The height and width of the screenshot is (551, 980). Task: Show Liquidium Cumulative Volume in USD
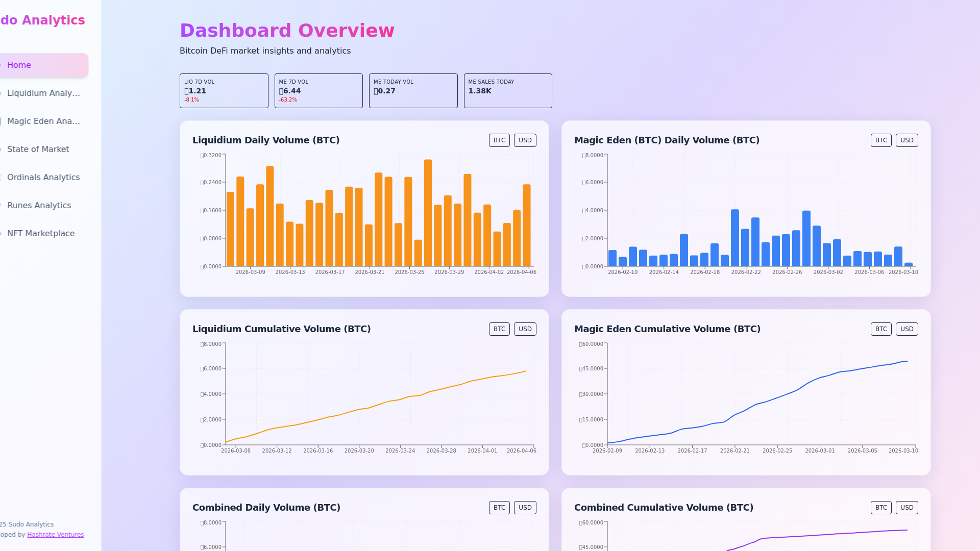pos(525,329)
